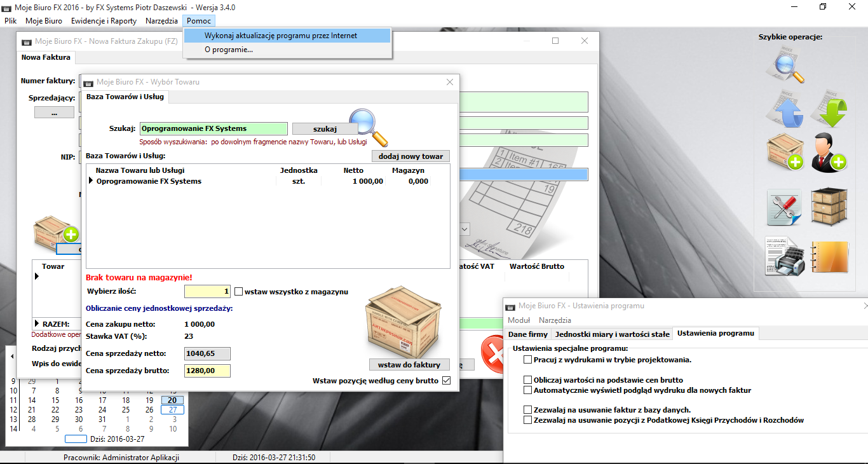The height and width of the screenshot is (464, 868).
Task: Open Moje Biuro menu
Action: [44, 21]
